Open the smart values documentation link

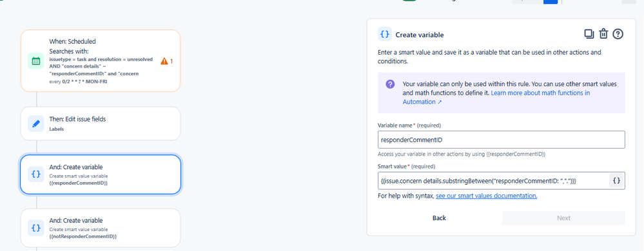click(x=486, y=196)
